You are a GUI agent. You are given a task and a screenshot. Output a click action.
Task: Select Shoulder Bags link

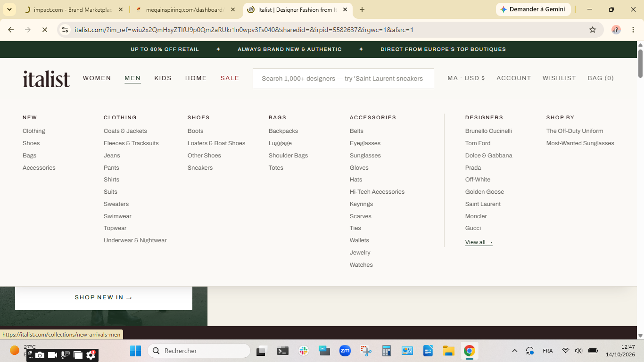coord(288,156)
